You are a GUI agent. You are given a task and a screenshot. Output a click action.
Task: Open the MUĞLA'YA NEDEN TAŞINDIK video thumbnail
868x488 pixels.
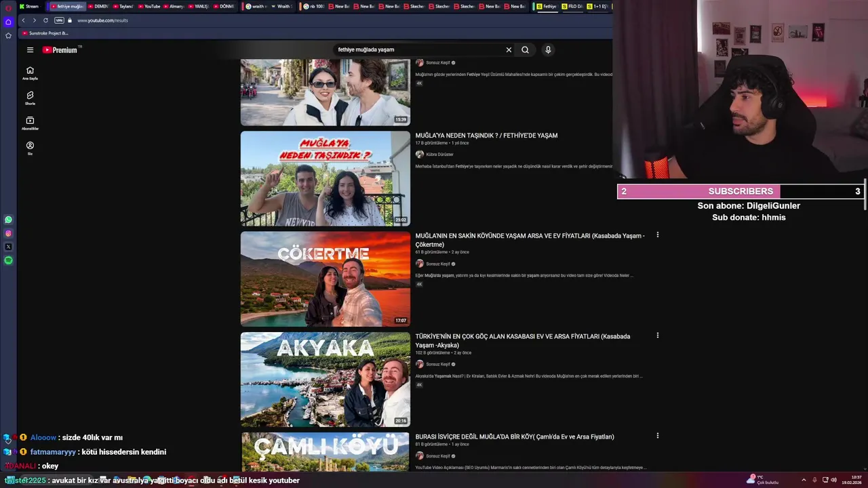(x=325, y=178)
